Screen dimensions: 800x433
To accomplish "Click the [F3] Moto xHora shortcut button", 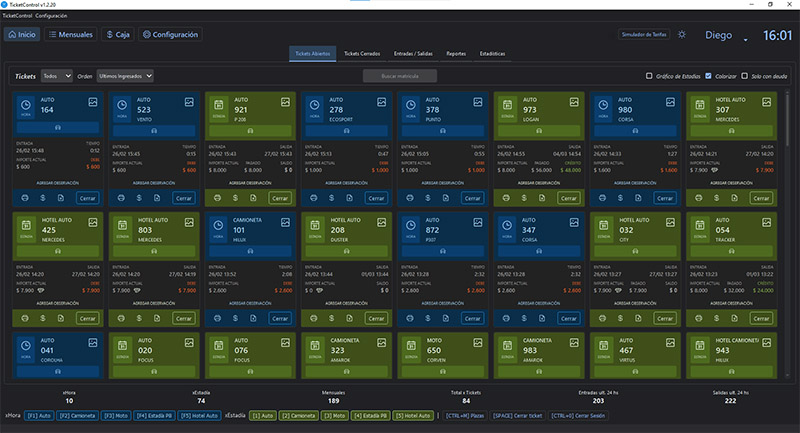I will tap(117, 415).
